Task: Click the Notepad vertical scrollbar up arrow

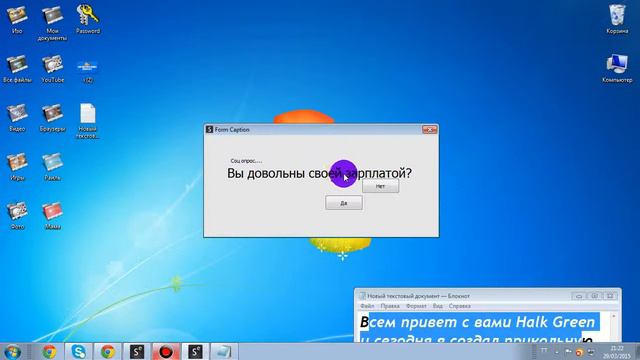Action: (613, 317)
